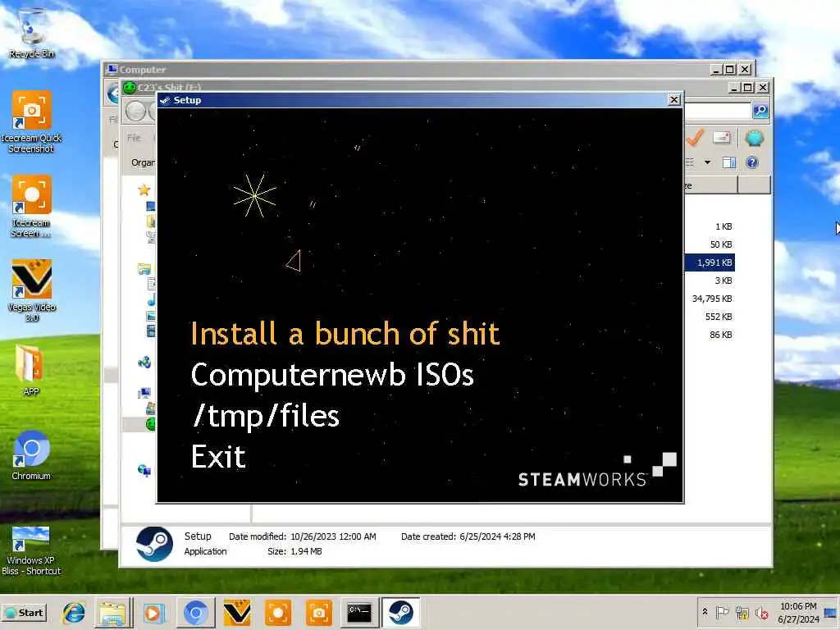
Task: Open Icecream Screen Recorder taskbar icon
Action: (x=278, y=612)
